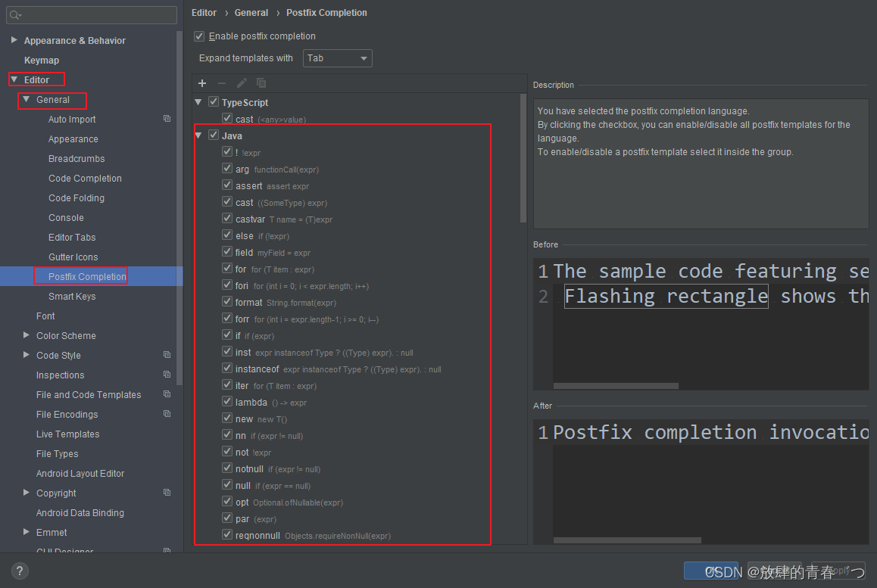877x588 pixels.
Task: Click project-level icon beside Auto Import
Action: (x=167, y=119)
